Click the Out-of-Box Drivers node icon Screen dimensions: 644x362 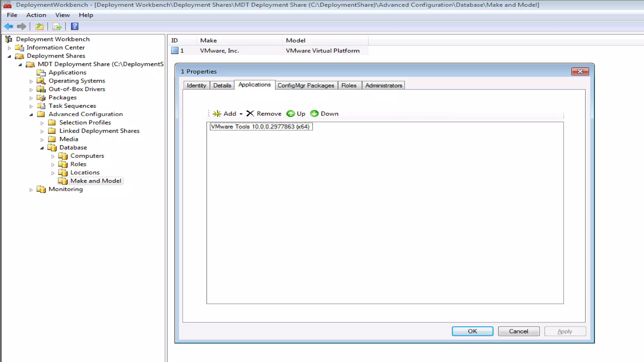pos(41,89)
